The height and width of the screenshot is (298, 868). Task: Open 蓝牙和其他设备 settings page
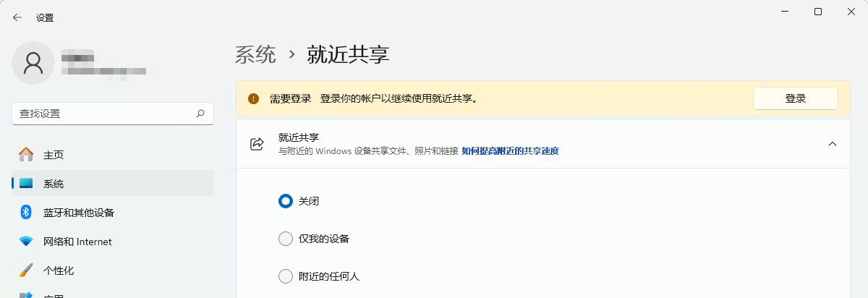pyautogui.click(x=113, y=213)
